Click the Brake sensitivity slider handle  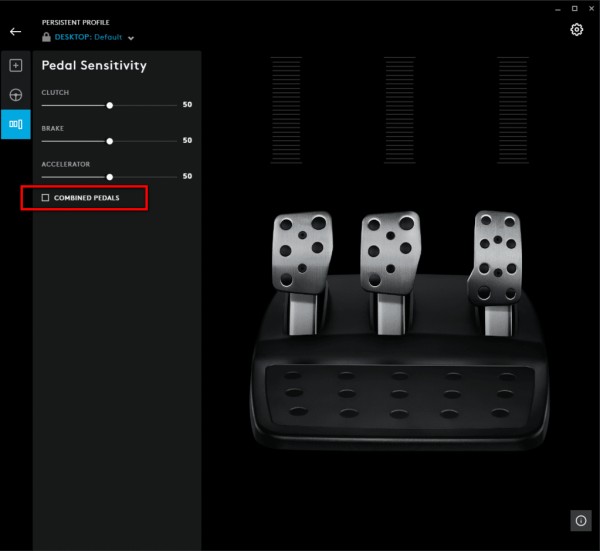110,141
